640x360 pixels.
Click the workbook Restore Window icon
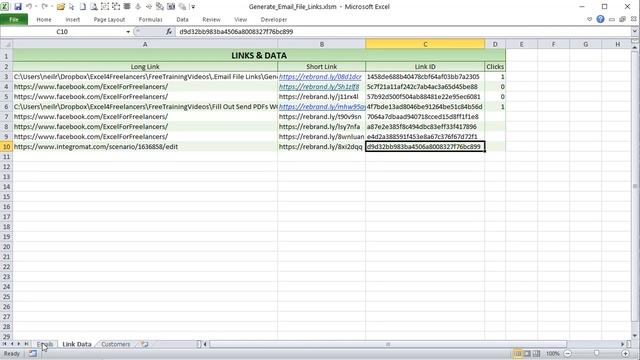622,19
